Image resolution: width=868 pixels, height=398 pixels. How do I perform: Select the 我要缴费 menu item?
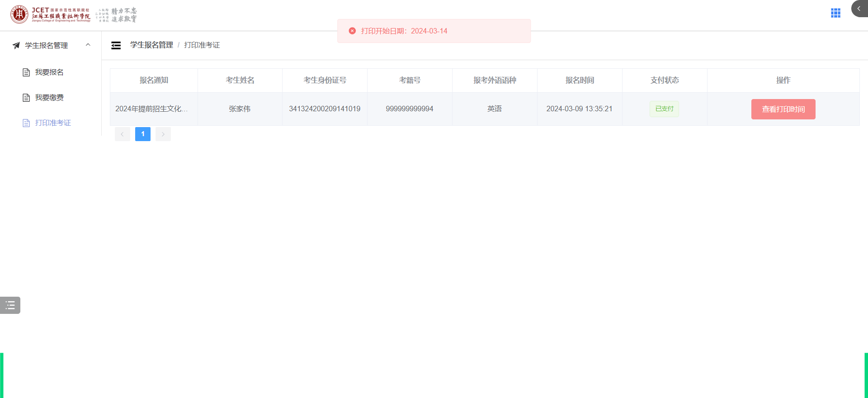(x=49, y=98)
